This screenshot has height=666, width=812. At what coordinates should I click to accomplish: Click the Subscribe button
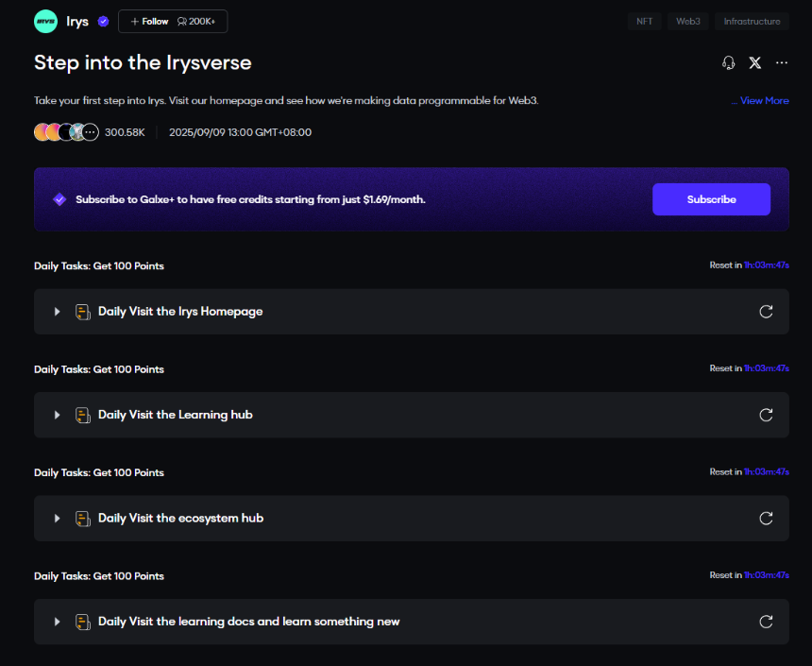[711, 199]
